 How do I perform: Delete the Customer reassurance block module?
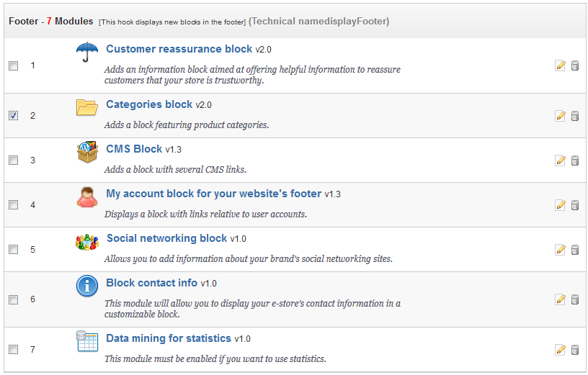tap(575, 65)
